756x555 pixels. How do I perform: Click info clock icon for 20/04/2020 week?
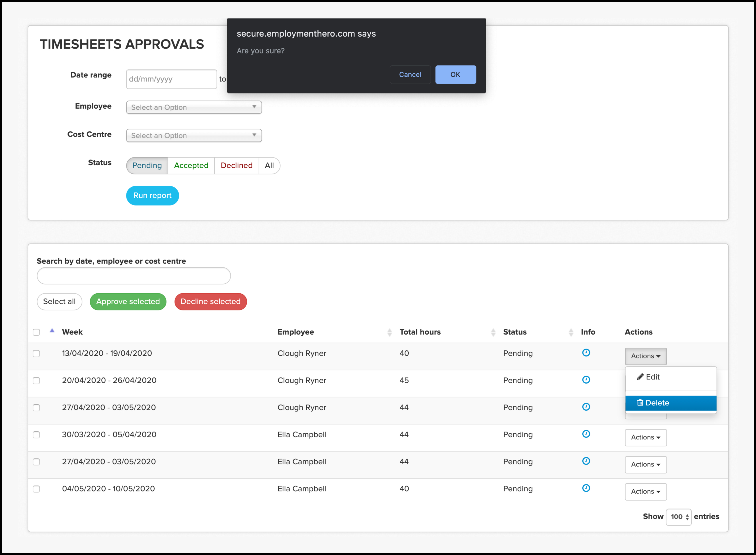coord(586,380)
